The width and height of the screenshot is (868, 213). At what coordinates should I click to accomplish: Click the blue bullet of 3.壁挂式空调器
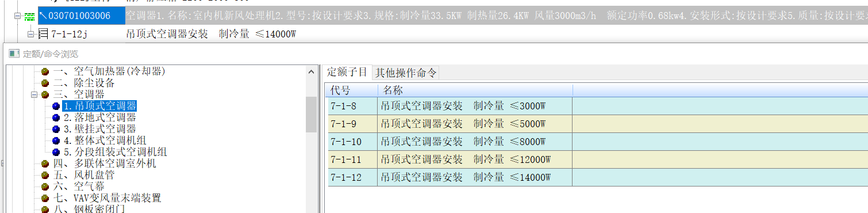(x=56, y=129)
